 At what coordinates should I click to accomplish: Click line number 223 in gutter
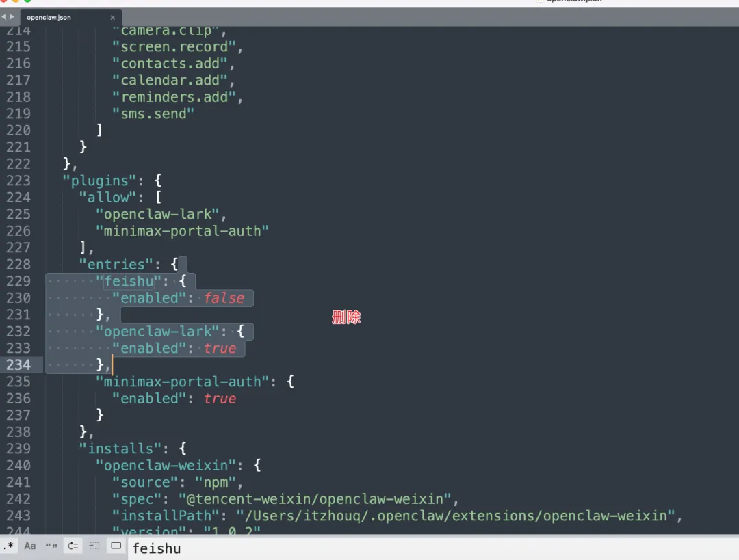point(18,181)
